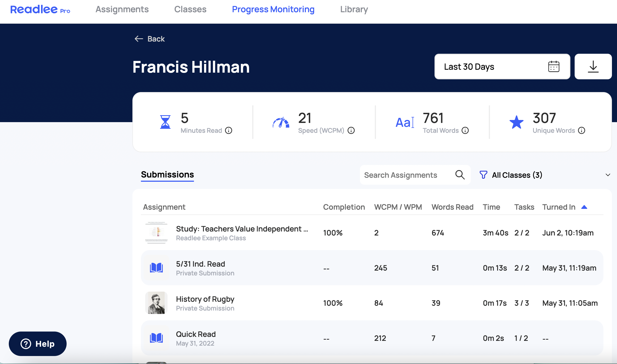617x364 pixels.
Task: Open the All Classes (3) dropdown
Action: (545, 175)
